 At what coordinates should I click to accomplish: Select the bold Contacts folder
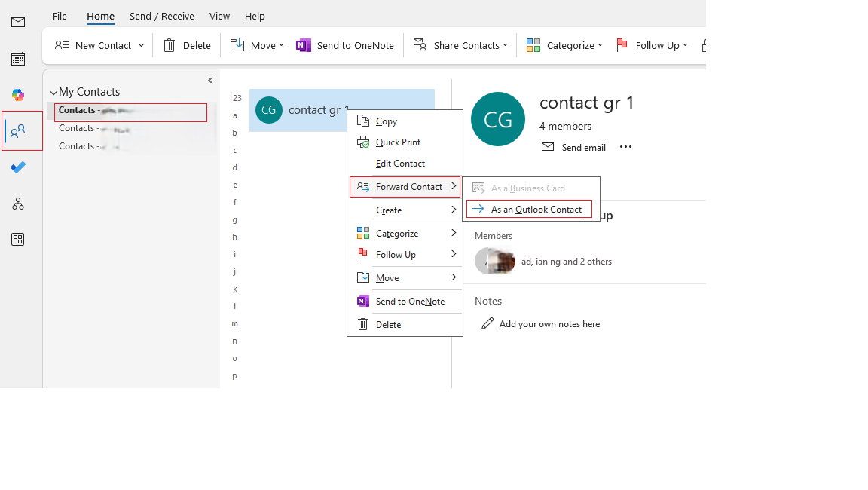tap(130, 112)
